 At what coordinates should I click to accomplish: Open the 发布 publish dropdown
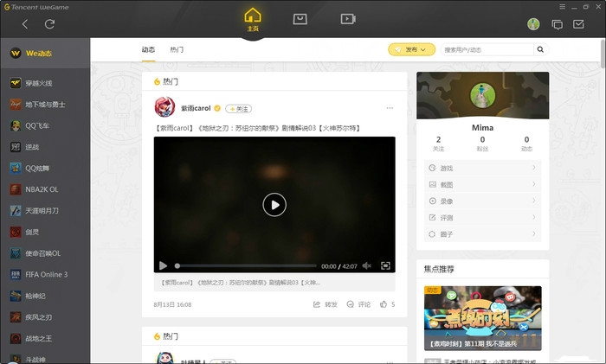pyautogui.click(x=411, y=49)
